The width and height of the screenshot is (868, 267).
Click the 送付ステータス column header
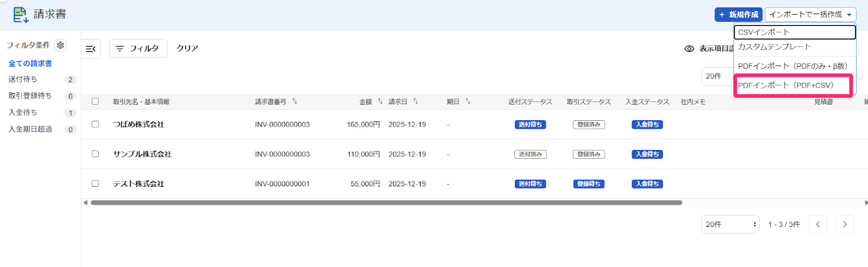tap(530, 102)
